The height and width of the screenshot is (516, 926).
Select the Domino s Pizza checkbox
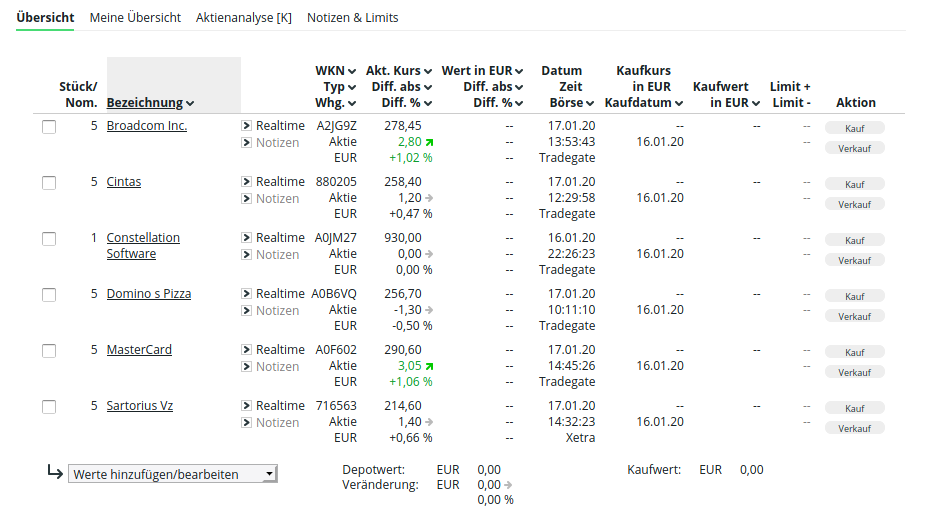click(x=49, y=295)
